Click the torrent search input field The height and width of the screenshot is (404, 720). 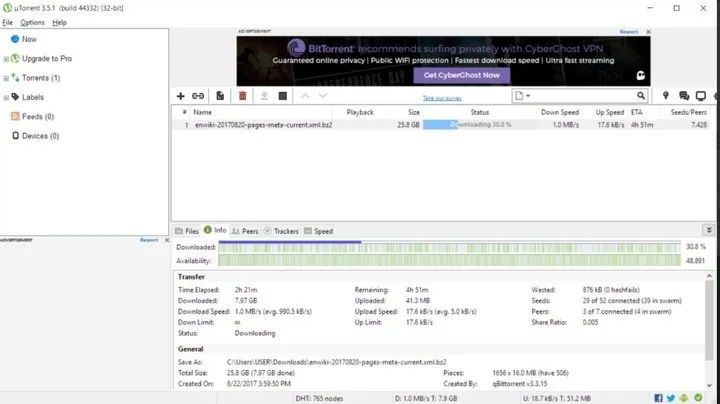click(x=583, y=95)
